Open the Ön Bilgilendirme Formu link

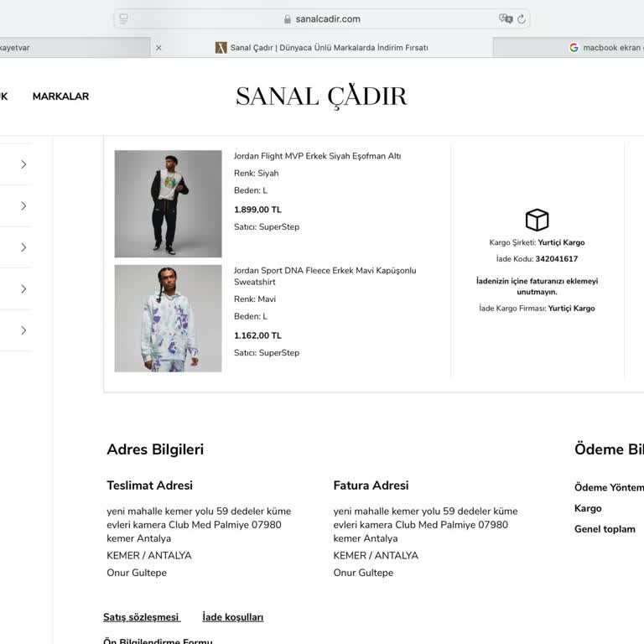coord(158,641)
